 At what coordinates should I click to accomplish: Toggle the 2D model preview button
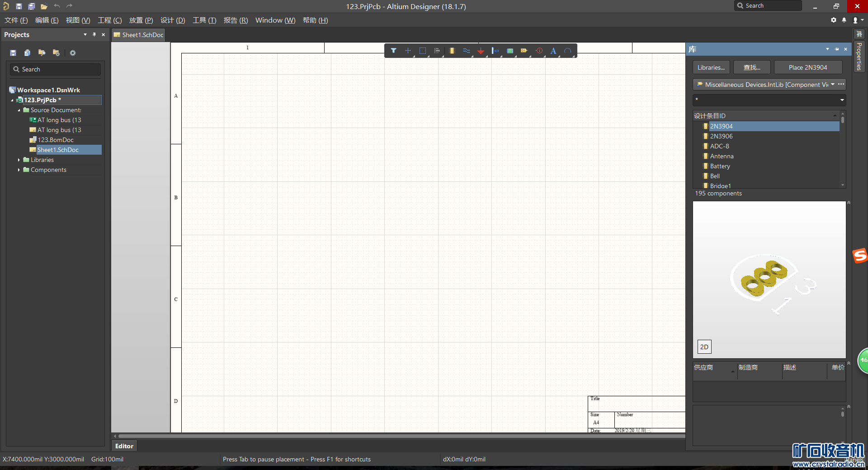(x=704, y=347)
